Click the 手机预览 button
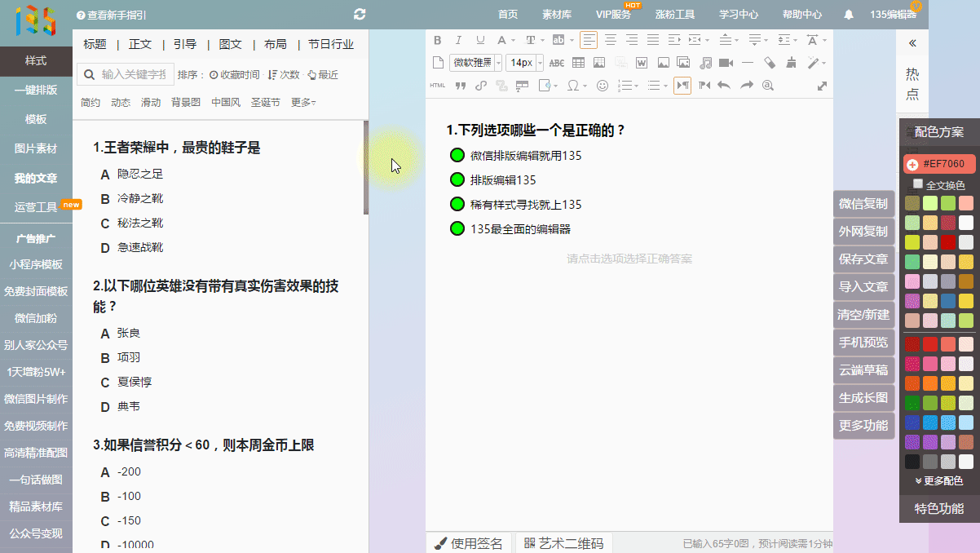The height and width of the screenshot is (553, 980). click(x=863, y=342)
